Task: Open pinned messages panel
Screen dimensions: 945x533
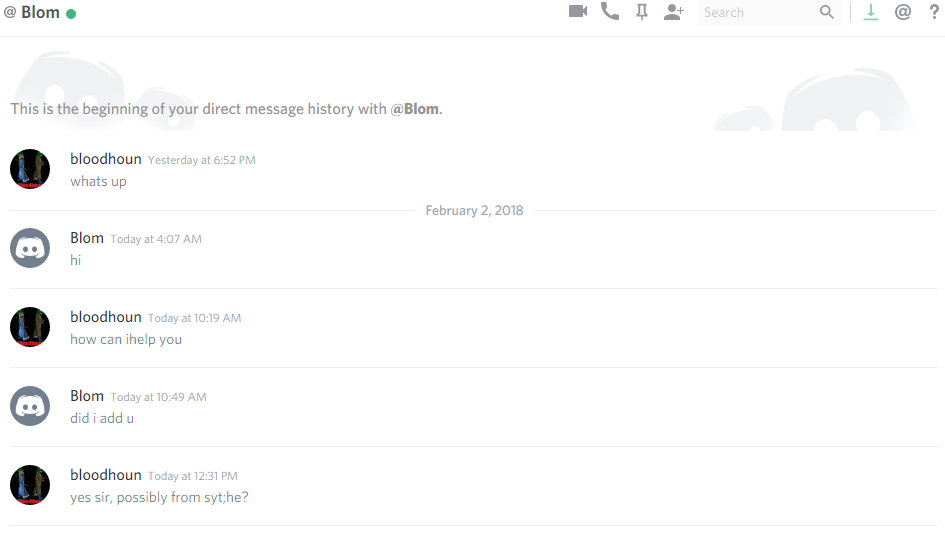Action: point(642,12)
